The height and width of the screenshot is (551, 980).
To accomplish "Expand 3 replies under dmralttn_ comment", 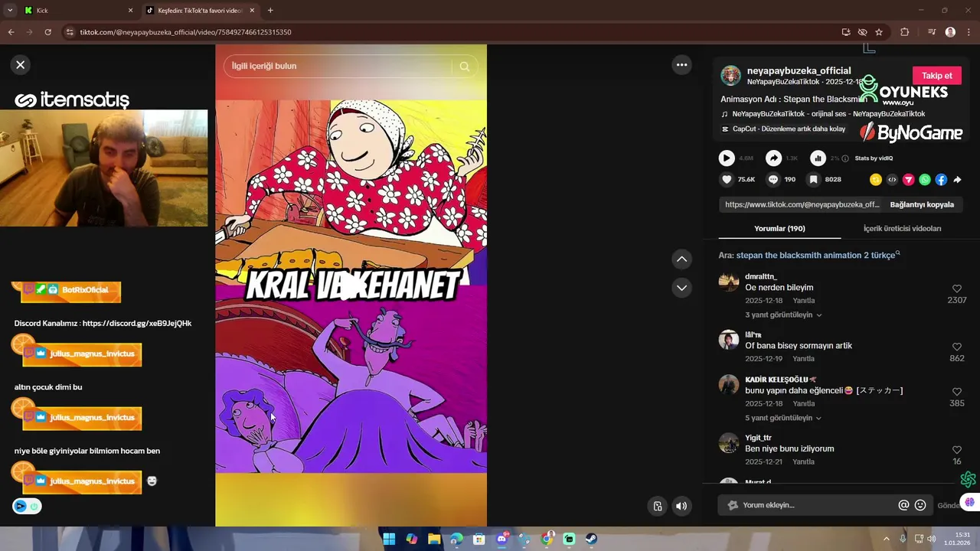I will [x=783, y=315].
